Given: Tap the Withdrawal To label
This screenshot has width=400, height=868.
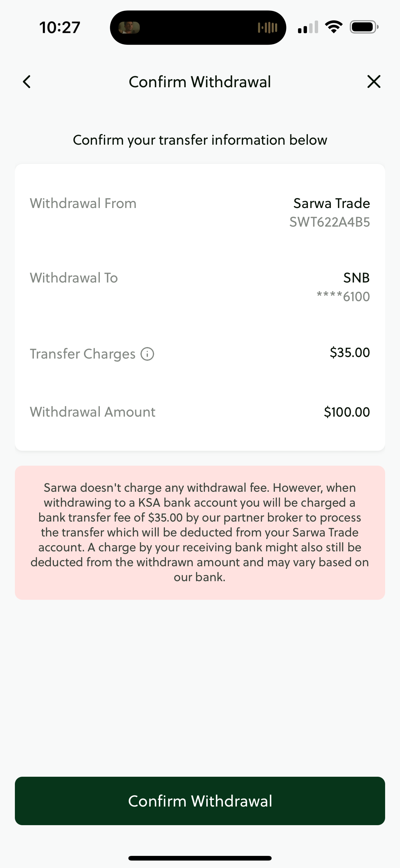Looking at the screenshot, I should (x=74, y=278).
